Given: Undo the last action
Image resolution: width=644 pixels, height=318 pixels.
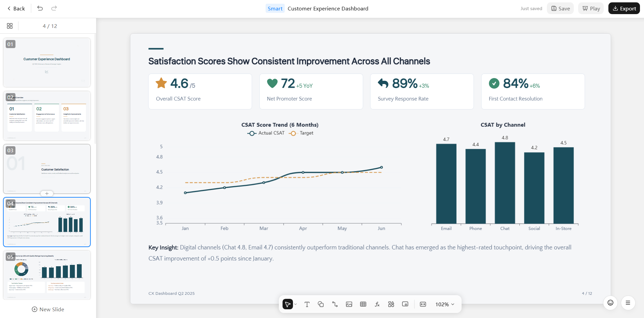Looking at the screenshot, I should click(x=40, y=8).
